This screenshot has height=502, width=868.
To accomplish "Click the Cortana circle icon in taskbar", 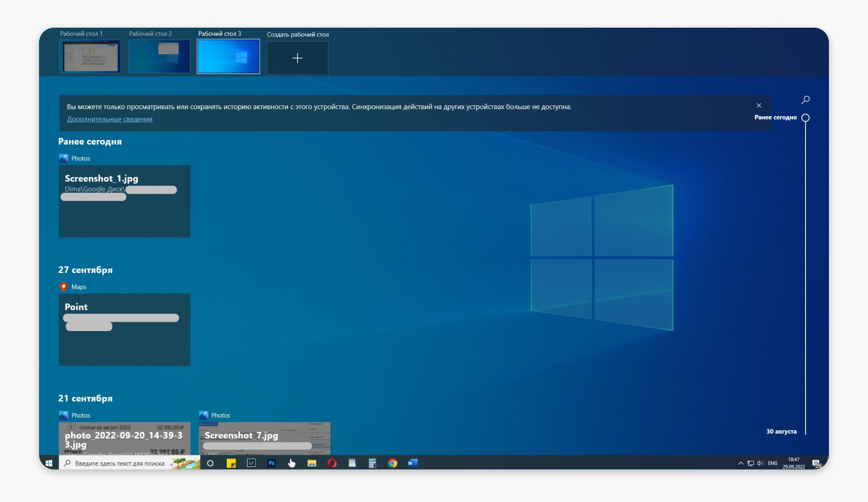I will pos(210,463).
